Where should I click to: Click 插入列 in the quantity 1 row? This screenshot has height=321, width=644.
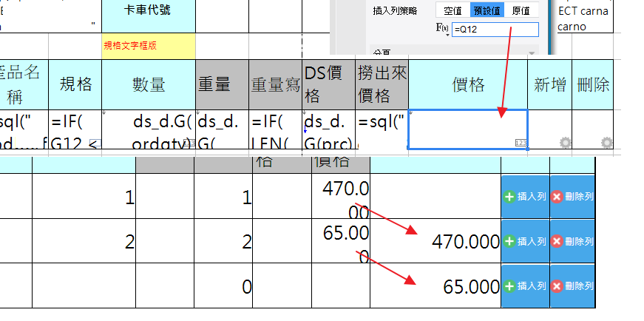(525, 197)
